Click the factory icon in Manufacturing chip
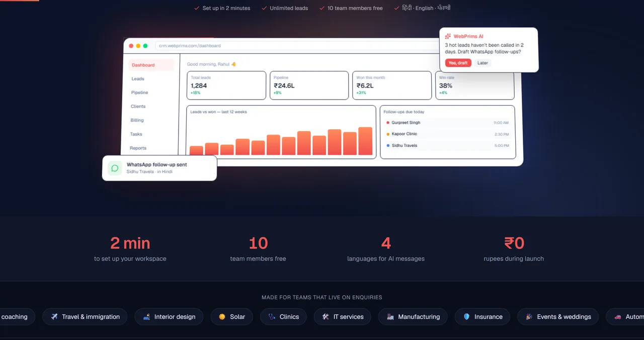This screenshot has width=644, height=340. [x=390, y=317]
